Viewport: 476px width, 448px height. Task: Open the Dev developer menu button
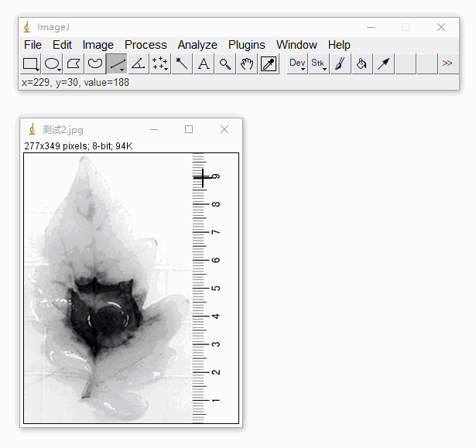click(x=297, y=63)
